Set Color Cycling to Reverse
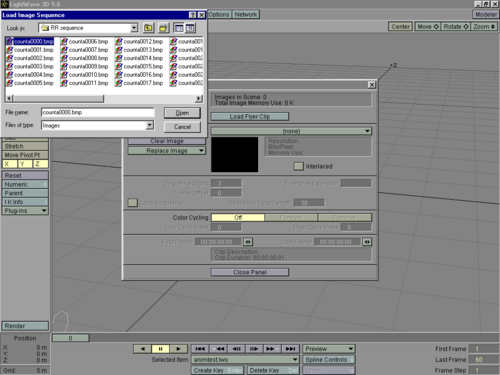This screenshot has width=500, height=375. 345,218
